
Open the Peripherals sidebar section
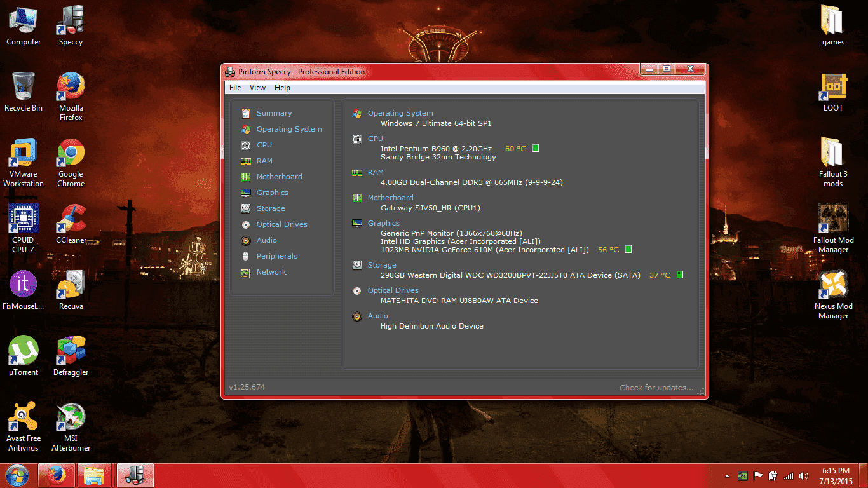pyautogui.click(x=276, y=256)
